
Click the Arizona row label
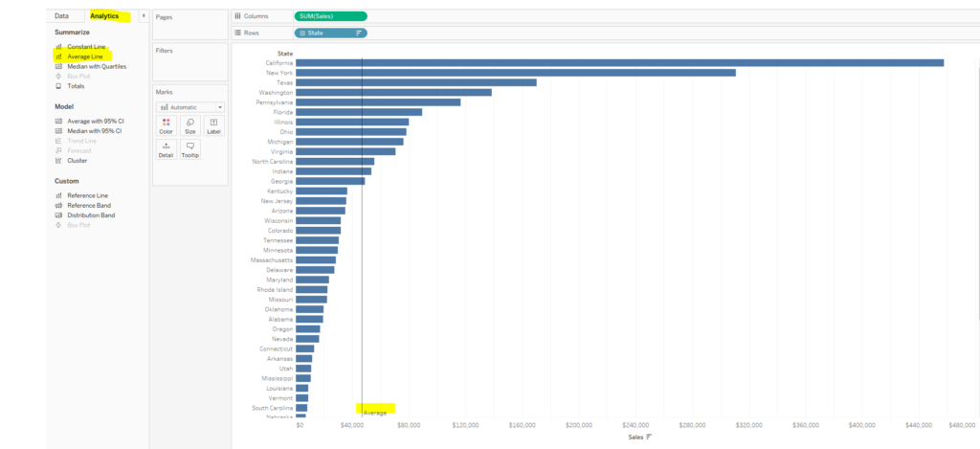tap(282, 211)
